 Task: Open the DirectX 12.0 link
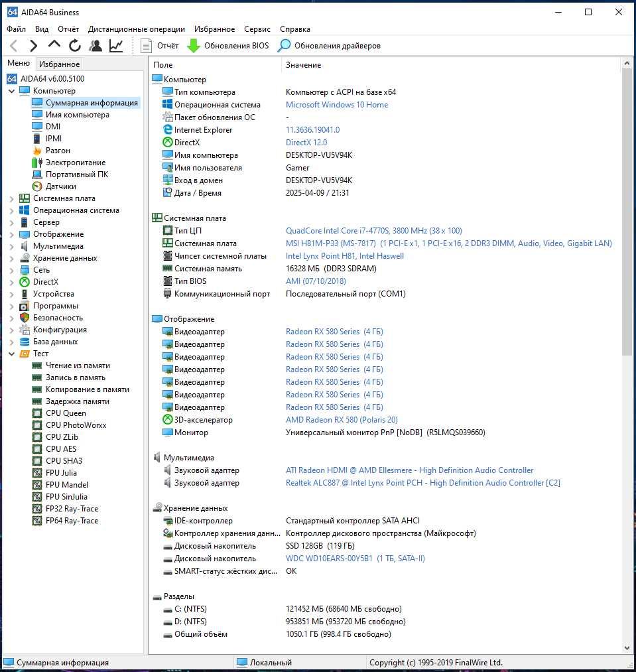click(306, 142)
